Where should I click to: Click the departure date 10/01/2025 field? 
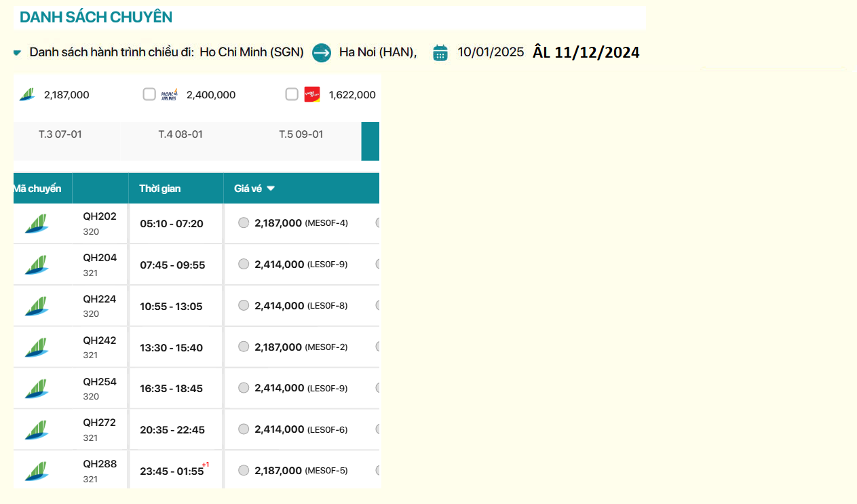click(491, 52)
